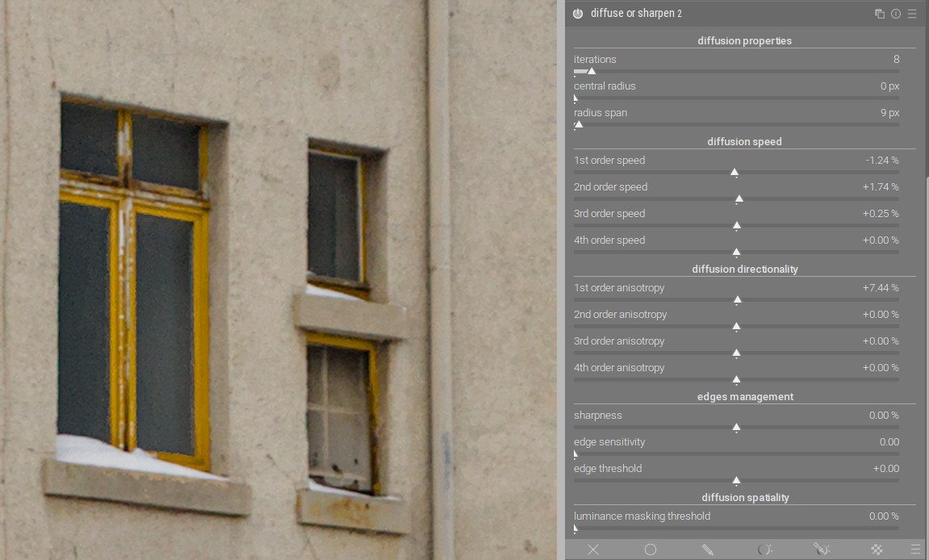Click the building photo preview
This screenshot has width=929, height=560.
tap(278, 280)
